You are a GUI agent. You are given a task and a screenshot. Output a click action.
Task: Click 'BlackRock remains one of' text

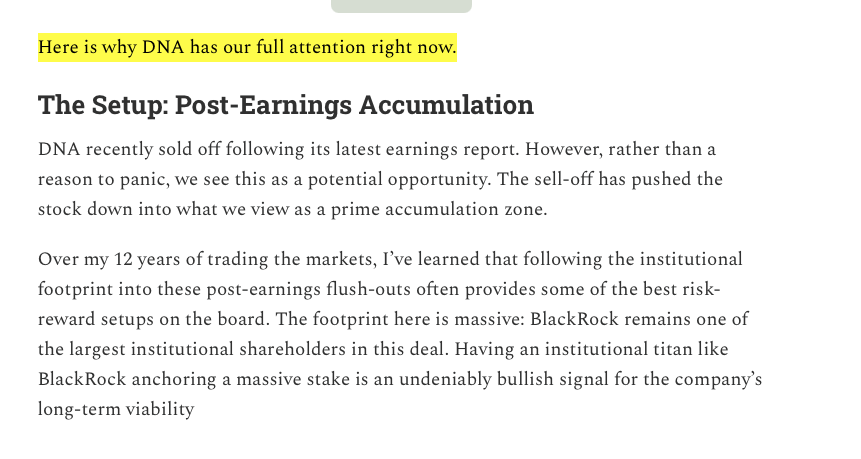[639, 319]
